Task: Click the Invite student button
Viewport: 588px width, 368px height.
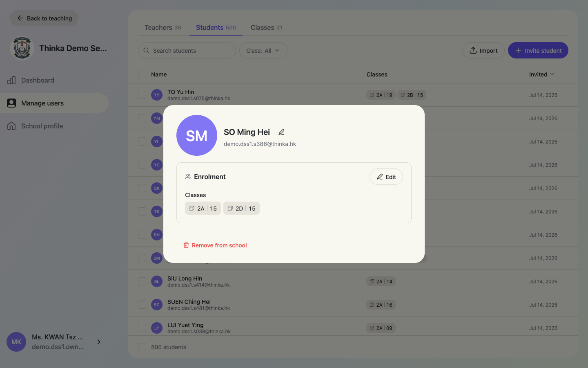Action: pyautogui.click(x=538, y=50)
